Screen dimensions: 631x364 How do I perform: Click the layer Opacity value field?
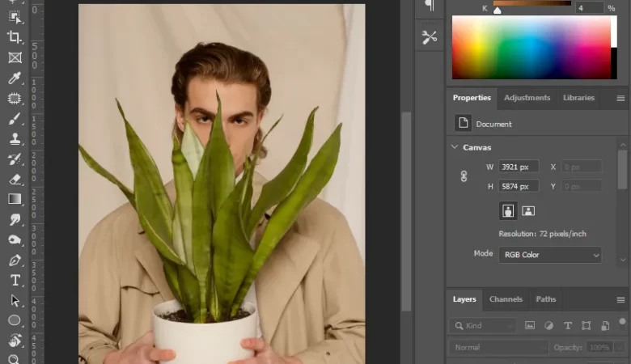coord(599,347)
